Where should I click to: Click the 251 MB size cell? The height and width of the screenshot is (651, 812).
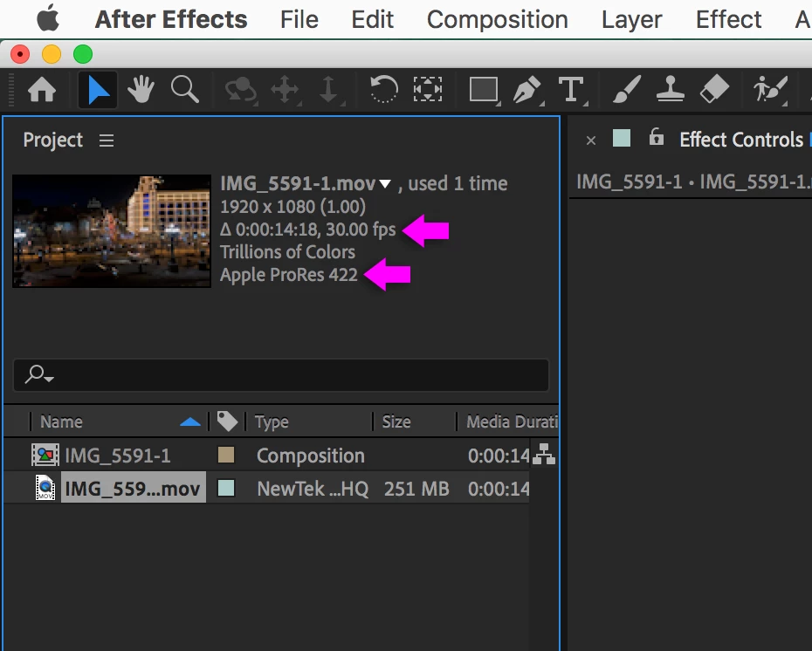coord(416,489)
